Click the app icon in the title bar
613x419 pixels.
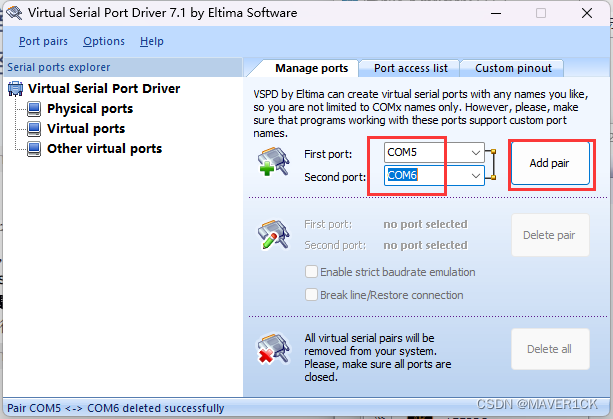[14, 13]
